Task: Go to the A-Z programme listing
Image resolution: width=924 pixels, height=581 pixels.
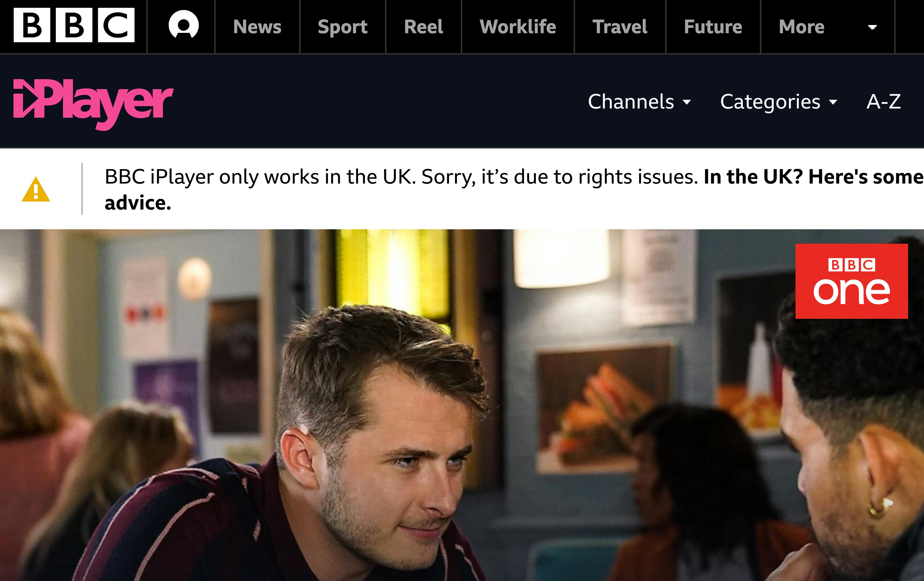Action: tap(883, 102)
